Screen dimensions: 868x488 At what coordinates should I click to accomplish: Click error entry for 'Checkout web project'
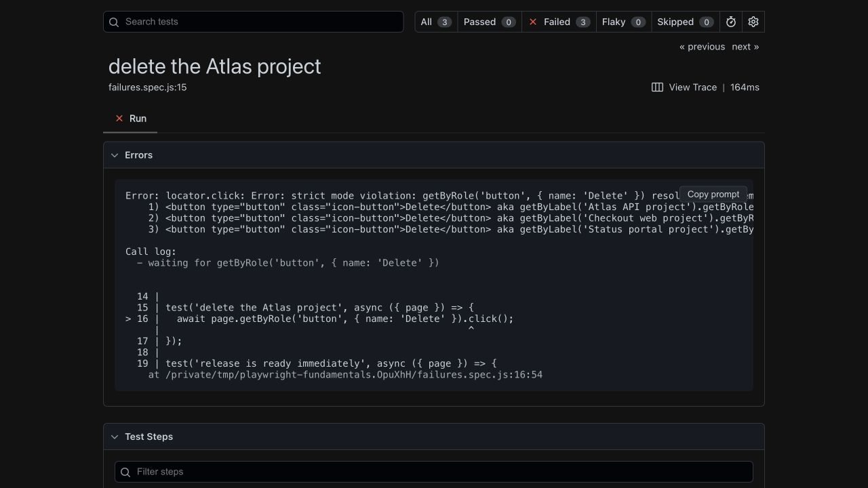(x=451, y=218)
